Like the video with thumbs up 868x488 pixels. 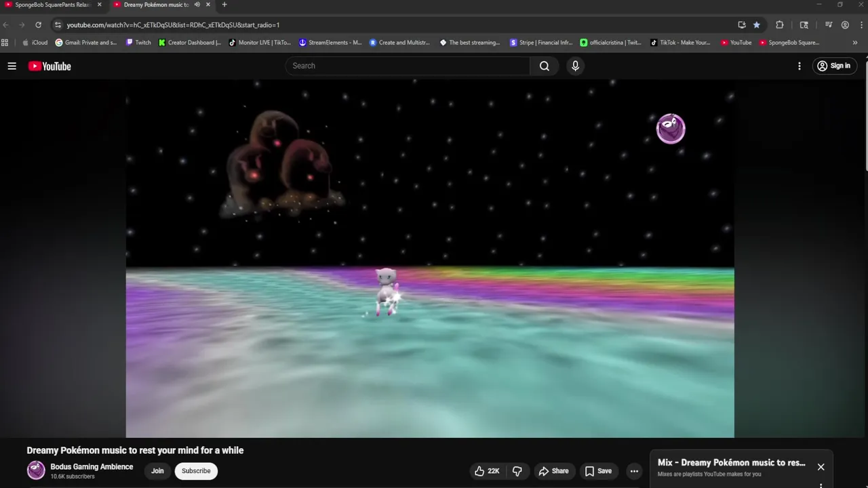click(x=487, y=471)
